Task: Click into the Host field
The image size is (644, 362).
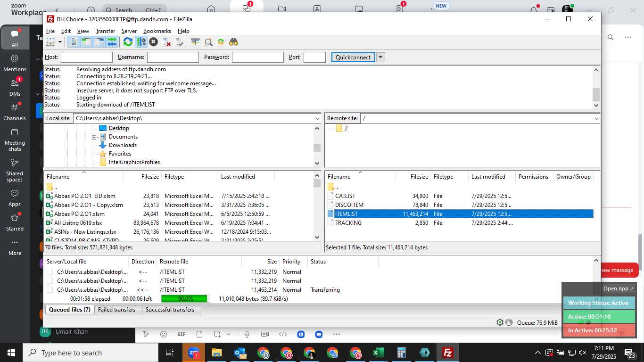Action: click(x=87, y=57)
